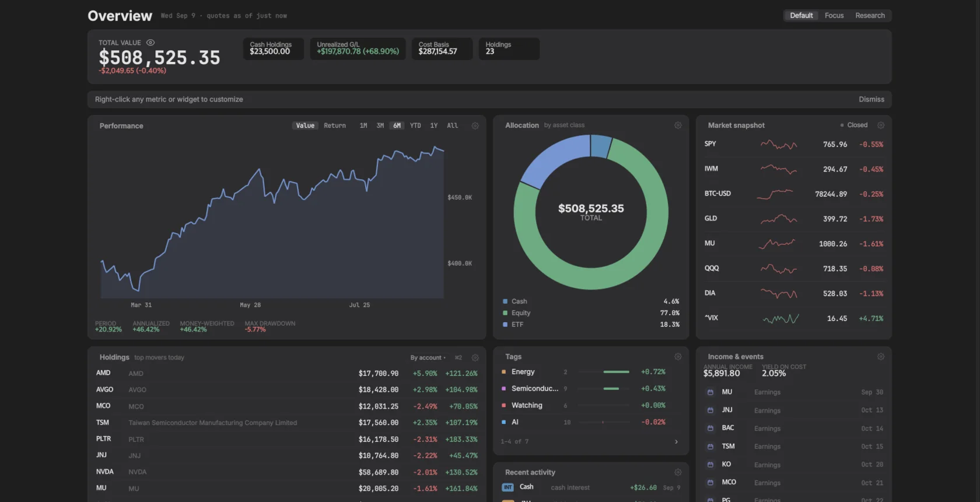This screenshot has width=980, height=502.
Task: Click calendar icon beside MCO earnings
Action: [710, 483]
